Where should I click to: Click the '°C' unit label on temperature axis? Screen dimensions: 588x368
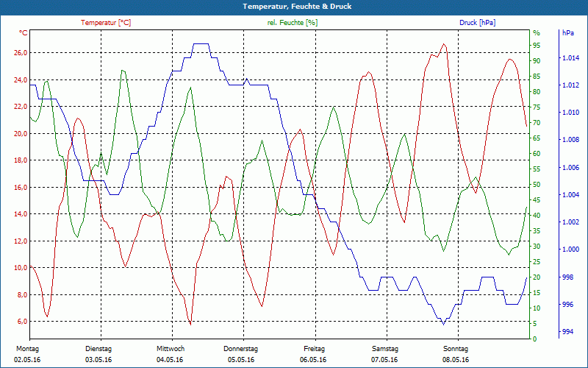click(x=24, y=33)
